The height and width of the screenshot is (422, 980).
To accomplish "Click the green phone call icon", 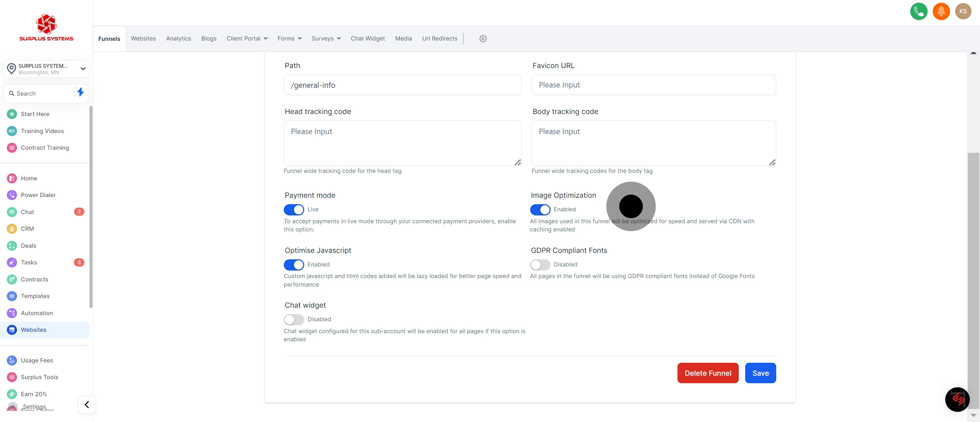I will tap(918, 12).
